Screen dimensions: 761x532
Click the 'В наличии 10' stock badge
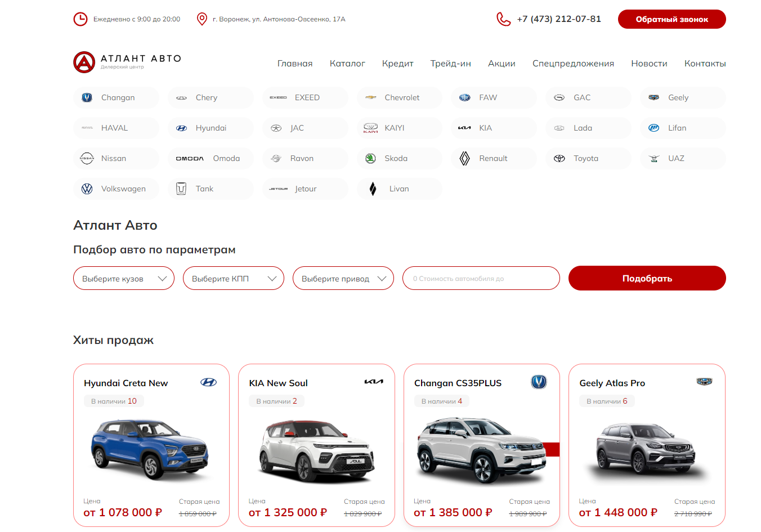click(114, 401)
